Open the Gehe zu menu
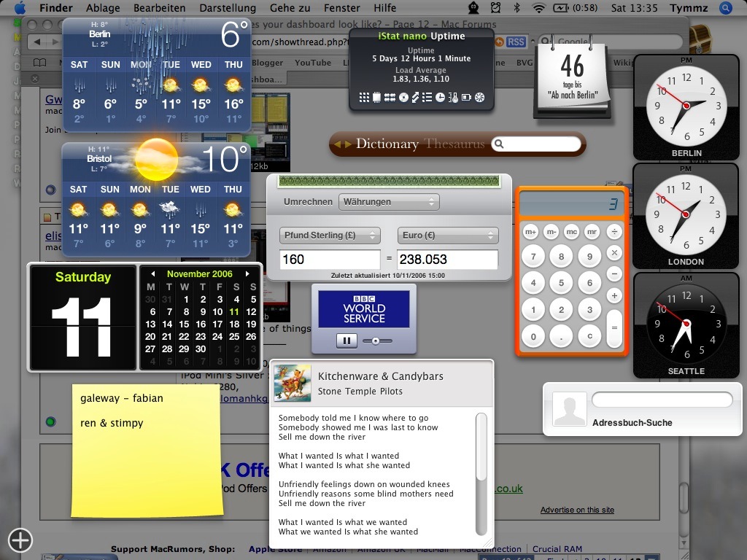The image size is (747, 560). point(290,8)
